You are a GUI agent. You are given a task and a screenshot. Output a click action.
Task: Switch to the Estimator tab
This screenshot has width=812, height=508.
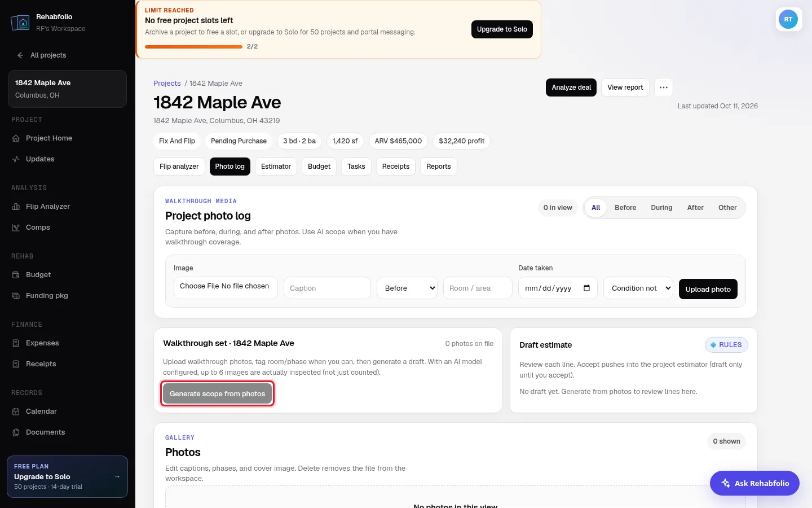276,167
